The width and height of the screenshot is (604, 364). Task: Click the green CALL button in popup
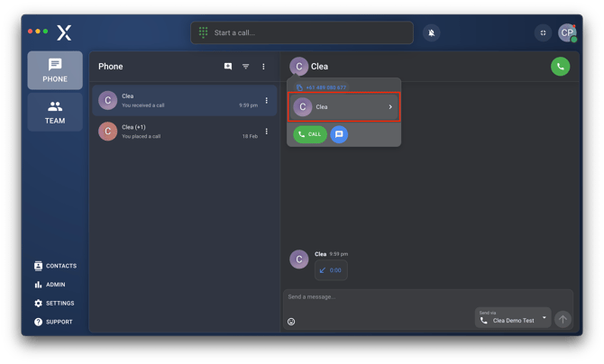309,134
